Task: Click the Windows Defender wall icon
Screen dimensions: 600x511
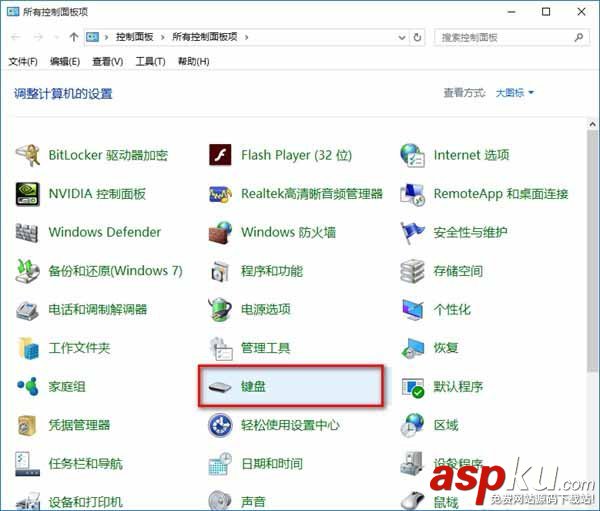Action: 27,232
